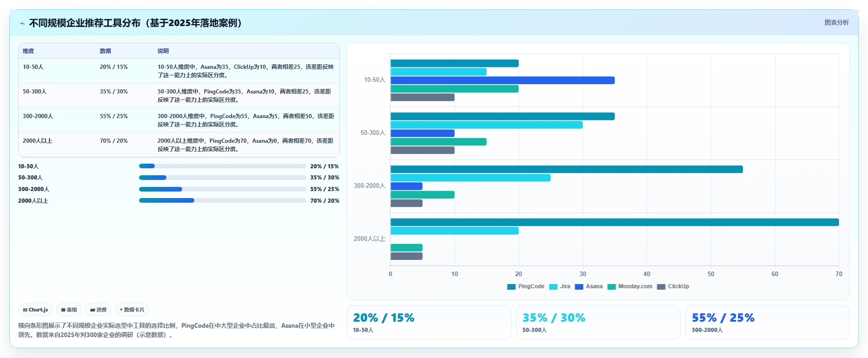Click the Monday.com bar for 300-2000人 in chart
This screenshot has height=358, width=868.
click(x=423, y=195)
